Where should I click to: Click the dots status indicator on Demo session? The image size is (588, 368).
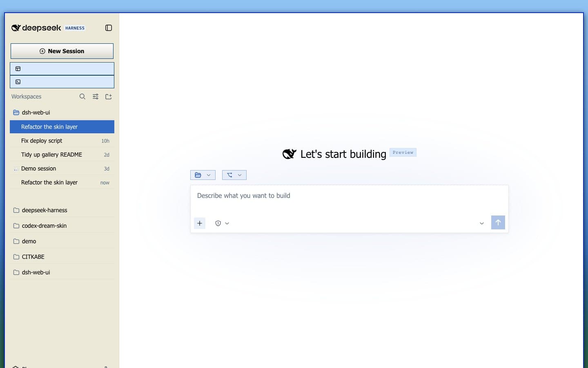(x=16, y=169)
